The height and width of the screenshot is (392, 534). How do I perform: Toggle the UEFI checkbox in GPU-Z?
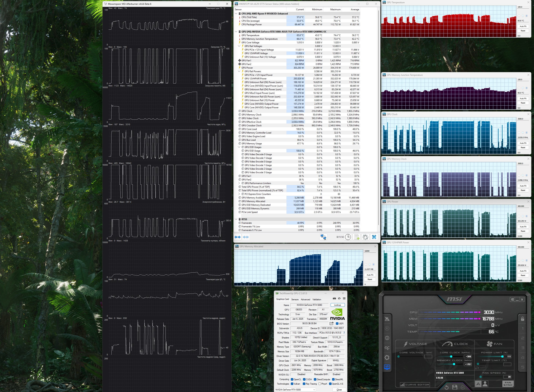[x=337, y=324]
